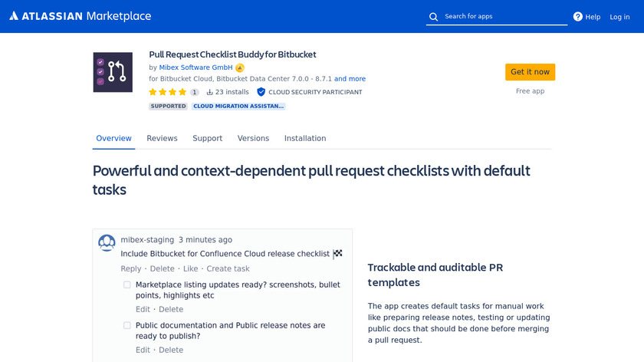The image size is (644, 362).
Task: Click the Pull Request Checklist app logo
Action: tap(113, 73)
